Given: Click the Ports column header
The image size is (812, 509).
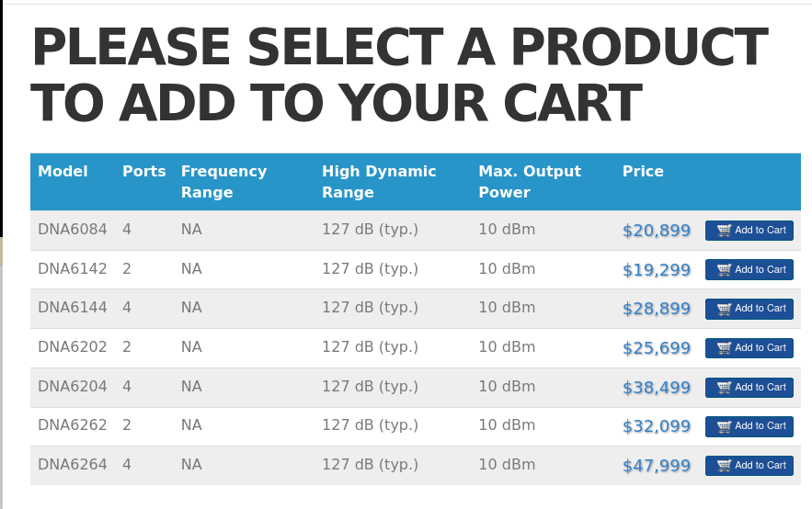Looking at the screenshot, I should pyautogui.click(x=143, y=172).
